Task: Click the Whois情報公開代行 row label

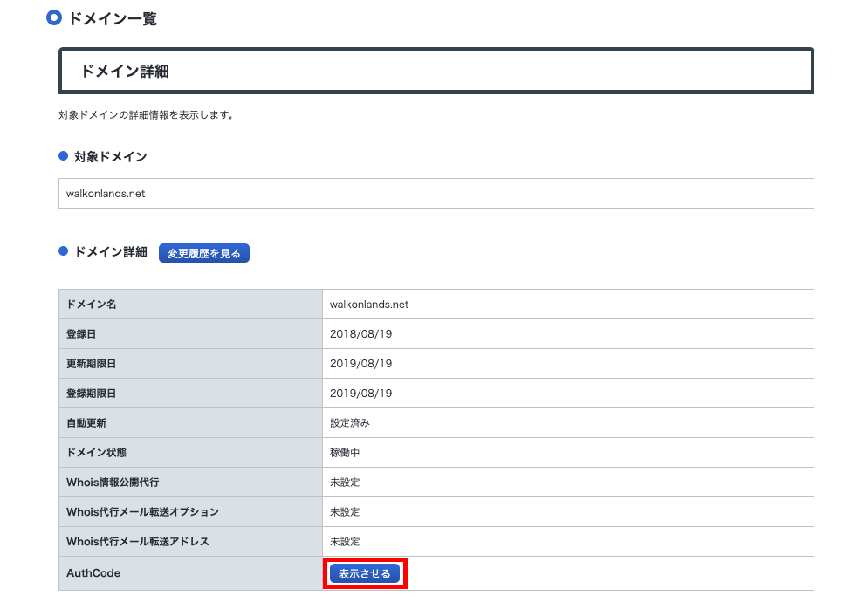Action: (113, 483)
